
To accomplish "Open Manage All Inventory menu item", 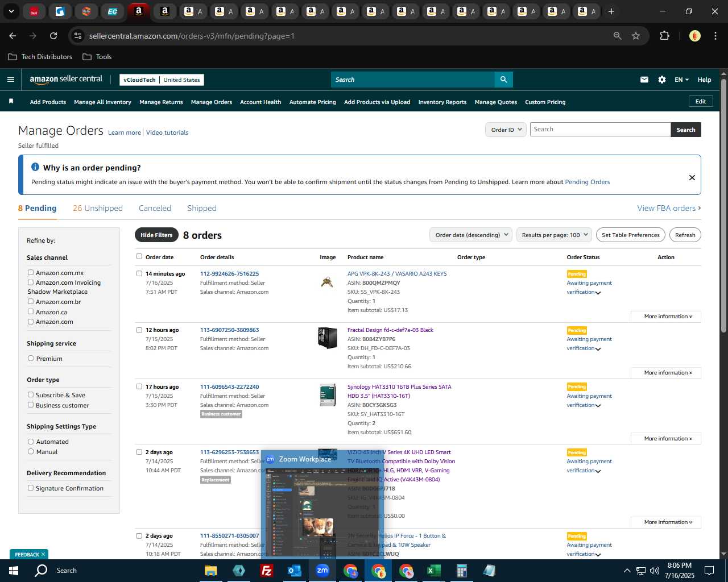I will tap(102, 102).
